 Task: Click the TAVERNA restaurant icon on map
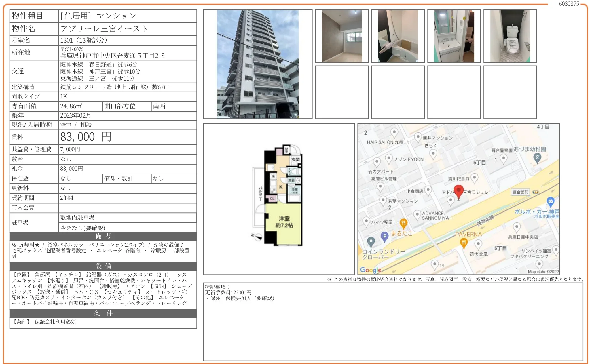pyautogui.click(x=463, y=243)
